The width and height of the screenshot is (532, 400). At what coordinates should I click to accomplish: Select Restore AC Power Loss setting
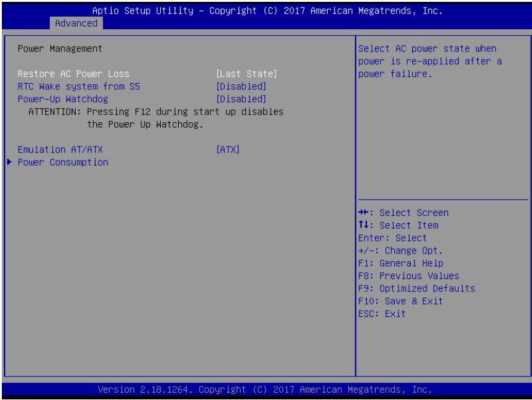(73, 74)
